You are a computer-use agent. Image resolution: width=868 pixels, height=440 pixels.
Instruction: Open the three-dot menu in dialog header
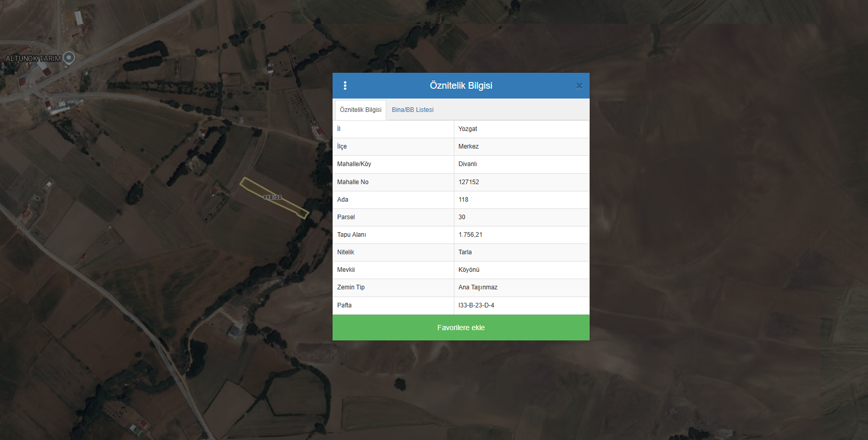[x=345, y=86]
